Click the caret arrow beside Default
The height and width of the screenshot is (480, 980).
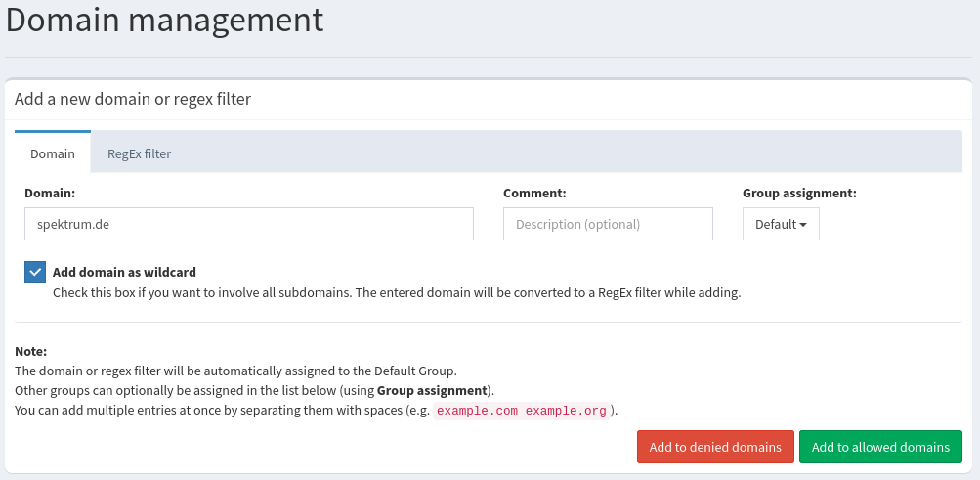[803, 225]
